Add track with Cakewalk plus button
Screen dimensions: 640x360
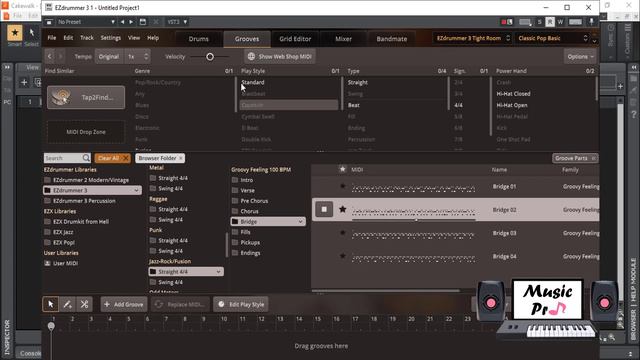pyautogui.click(x=24, y=82)
